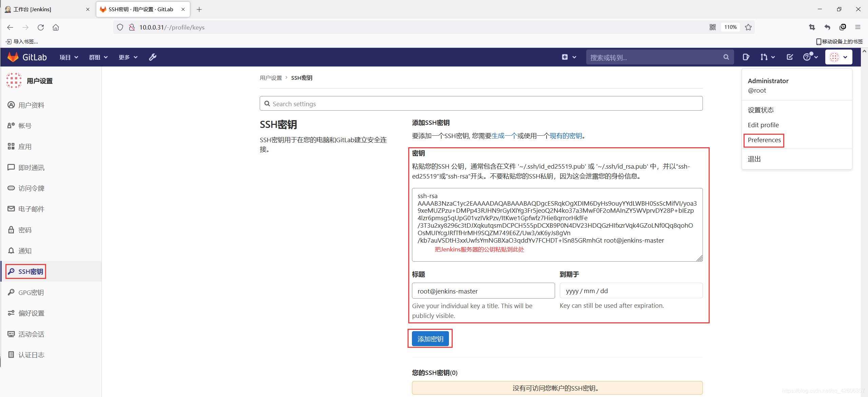Screen dimensions: 868x397
Task: Click the 偏好设置 sliders icon
Action: [11, 313]
